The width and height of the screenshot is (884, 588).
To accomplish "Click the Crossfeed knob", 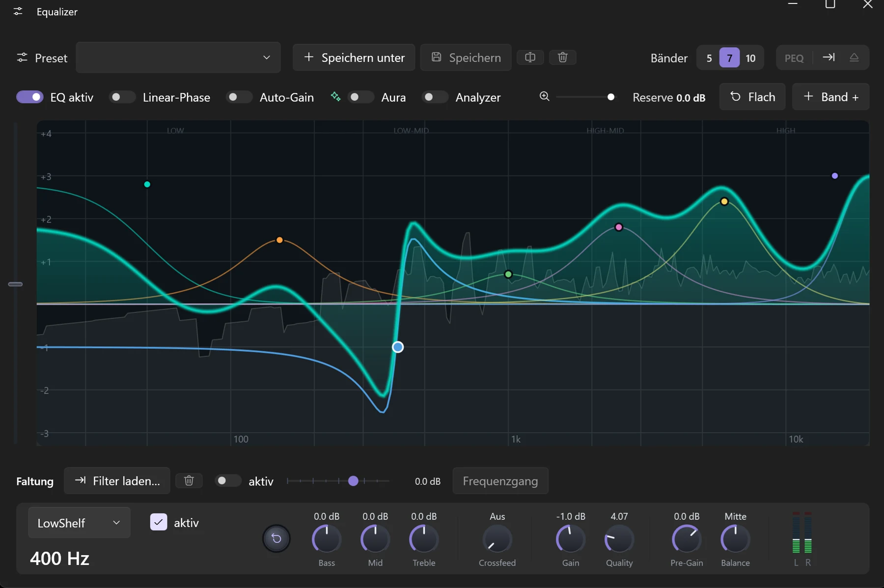I will coord(497,539).
